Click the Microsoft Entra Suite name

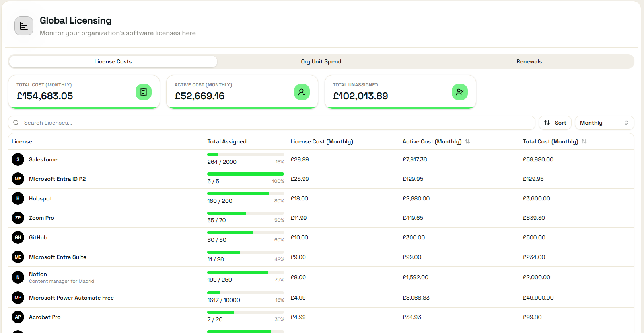(58, 257)
